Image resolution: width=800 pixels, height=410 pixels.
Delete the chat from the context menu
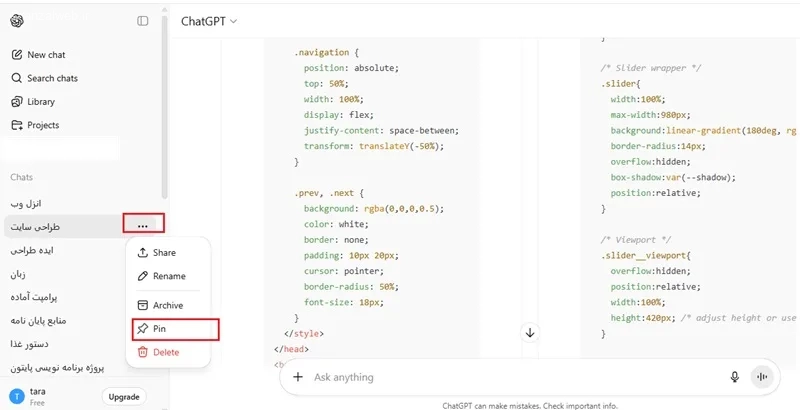(x=165, y=352)
